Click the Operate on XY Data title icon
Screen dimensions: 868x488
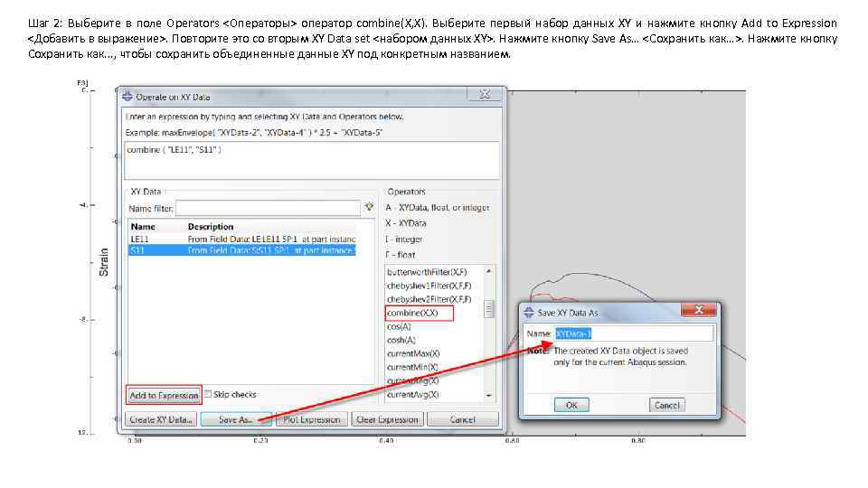tap(127, 97)
